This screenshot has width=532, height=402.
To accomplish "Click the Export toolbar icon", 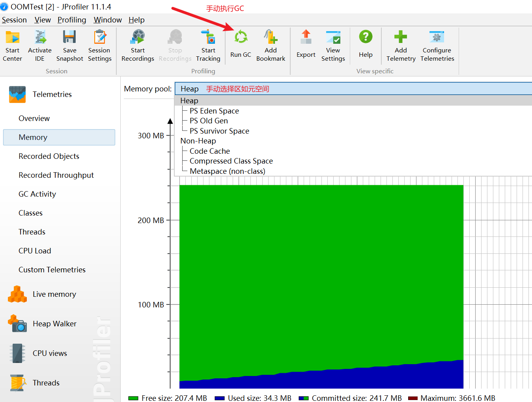I will click(306, 38).
